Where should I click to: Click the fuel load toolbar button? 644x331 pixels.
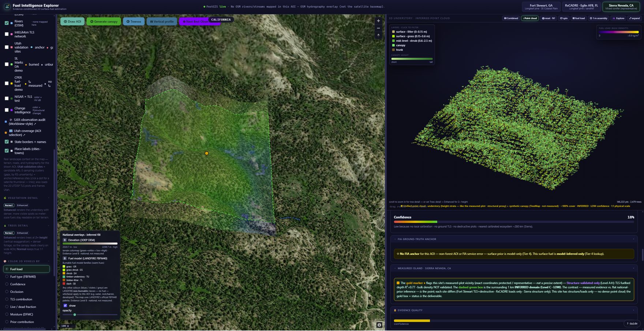pyautogui.click(x=579, y=18)
